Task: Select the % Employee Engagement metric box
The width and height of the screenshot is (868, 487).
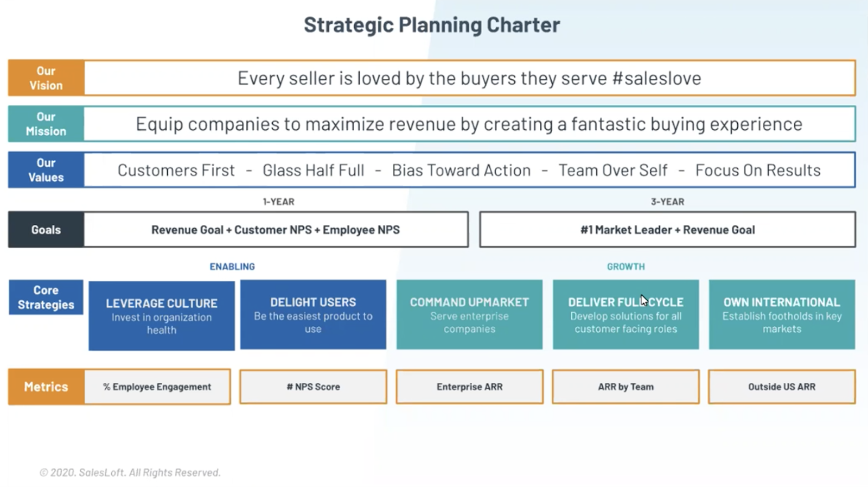Action: point(157,387)
